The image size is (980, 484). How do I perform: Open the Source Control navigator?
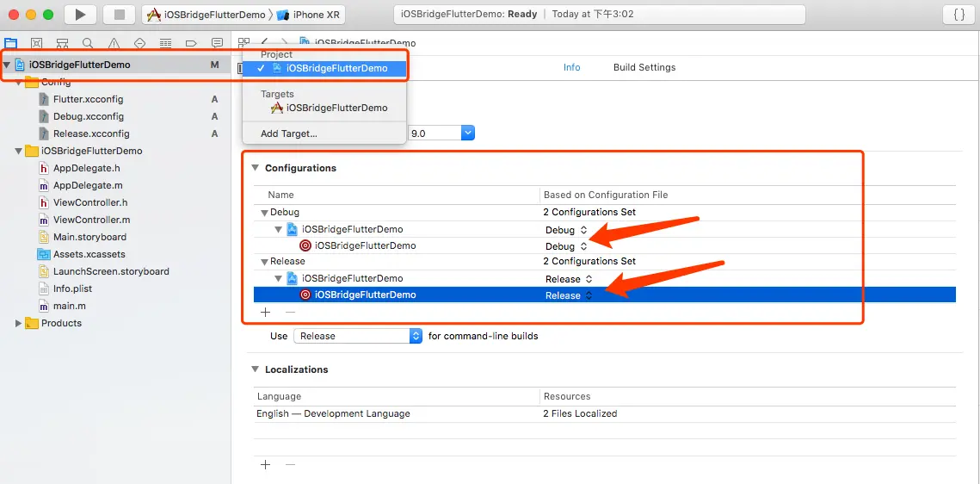pos(36,43)
